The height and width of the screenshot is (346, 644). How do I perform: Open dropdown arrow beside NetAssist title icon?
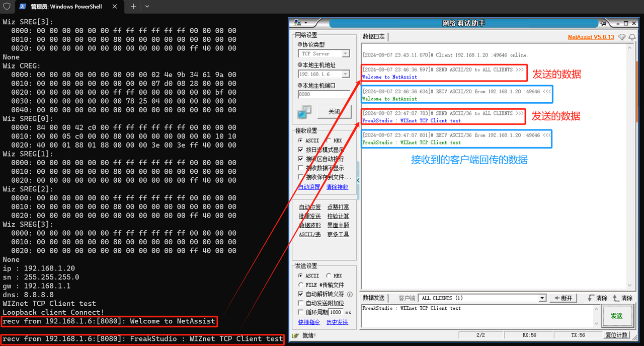305,23
